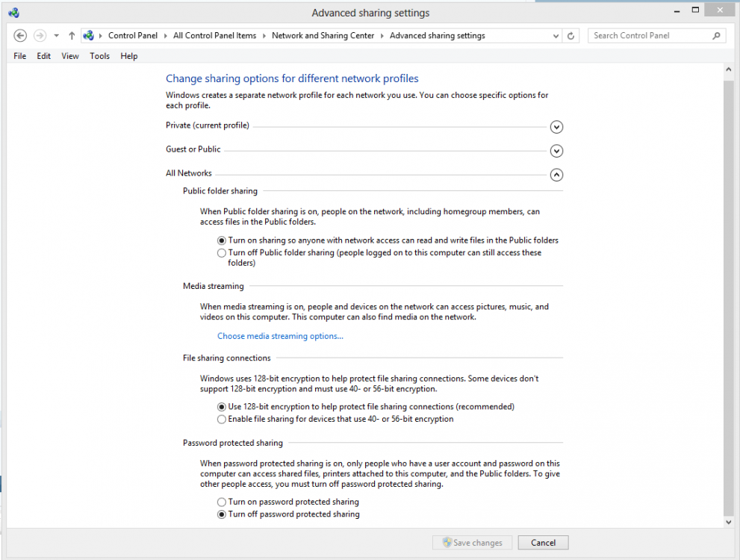Close the Advanced sharing settings window
This screenshot has height=560, width=740.
(x=720, y=10)
